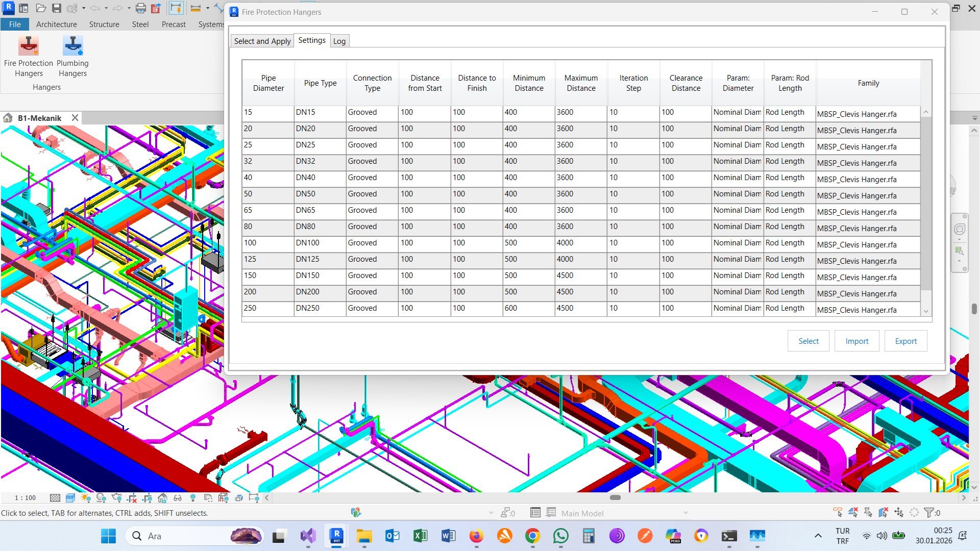Click the Import button
Image resolution: width=980 pixels, height=551 pixels.
pyautogui.click(x=856, y=341)
